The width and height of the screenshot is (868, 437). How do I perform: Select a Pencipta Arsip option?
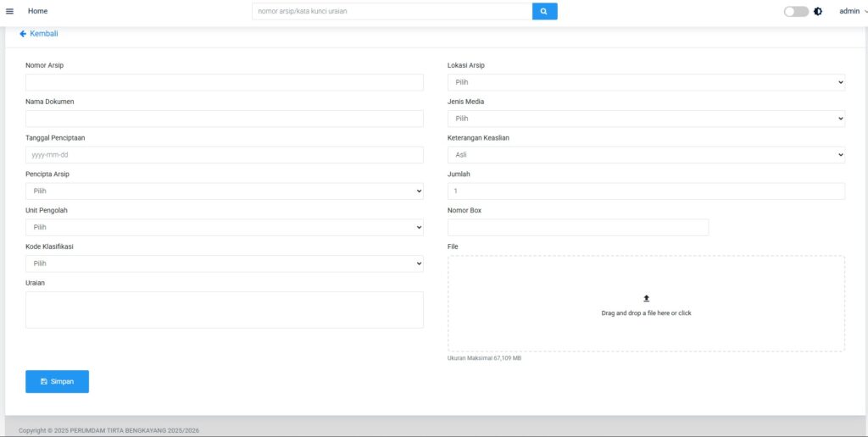(224, 191)
